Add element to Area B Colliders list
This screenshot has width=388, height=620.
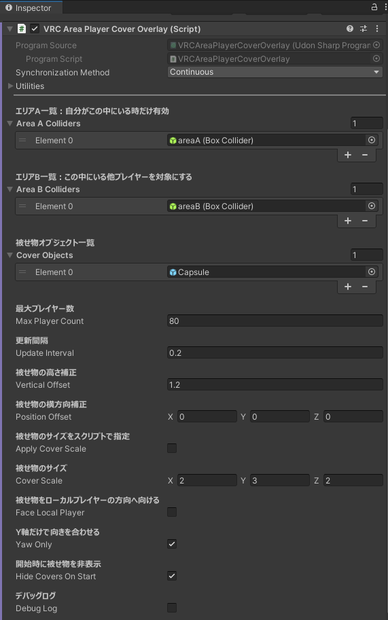(x=348, y=221)
